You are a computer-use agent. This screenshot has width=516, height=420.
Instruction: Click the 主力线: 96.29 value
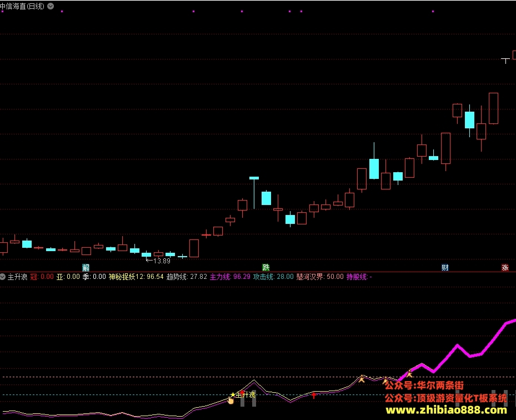coord(230,277)
